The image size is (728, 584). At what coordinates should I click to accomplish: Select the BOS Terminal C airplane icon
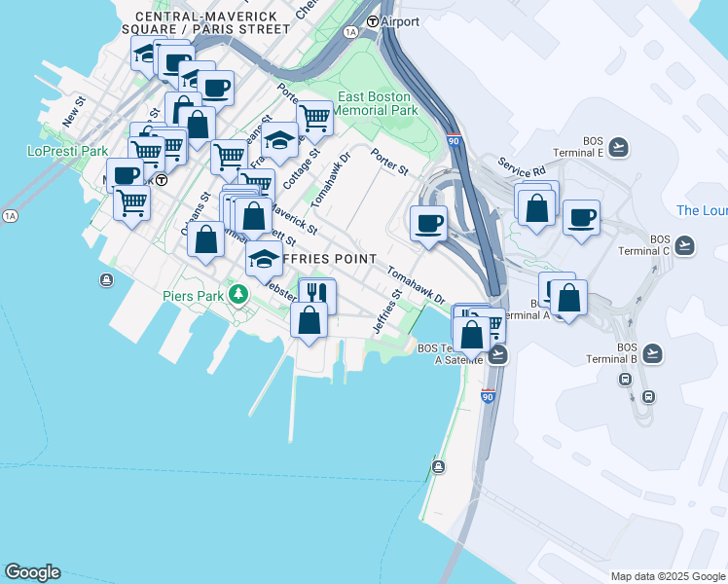point(684,245)
